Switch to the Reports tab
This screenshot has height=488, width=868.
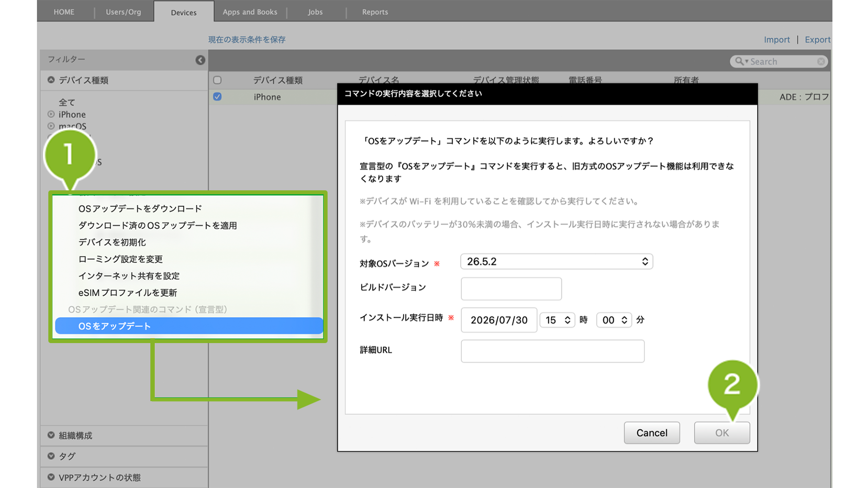click(375, 12)
